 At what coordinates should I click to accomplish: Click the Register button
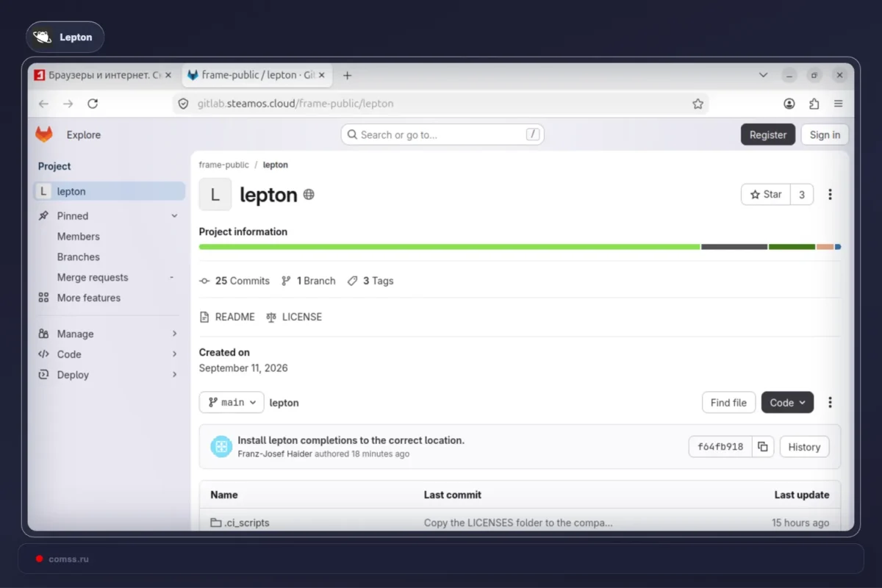pos(768,135)
